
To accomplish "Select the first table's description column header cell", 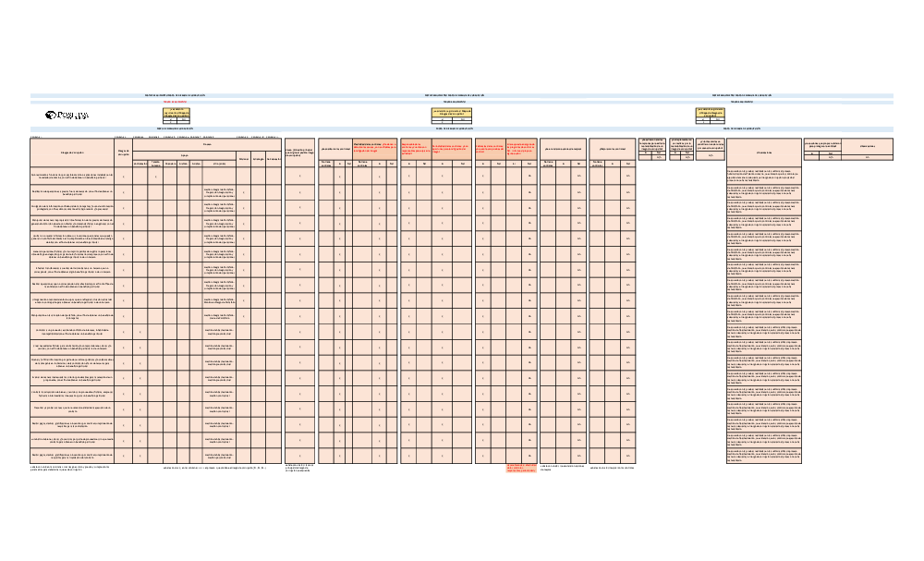I will 72,151.
